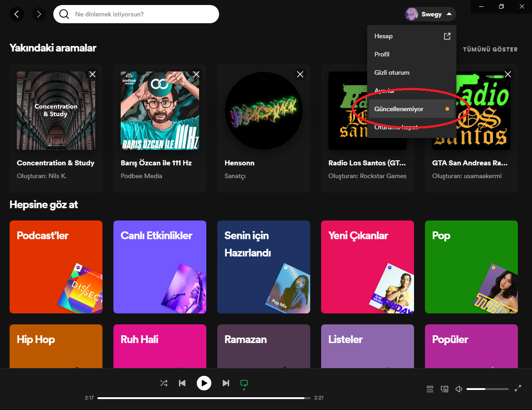This screenshot has height=410, width=532.
Task: Open the Ramazan category tile
Action: (x=264, y=346)
